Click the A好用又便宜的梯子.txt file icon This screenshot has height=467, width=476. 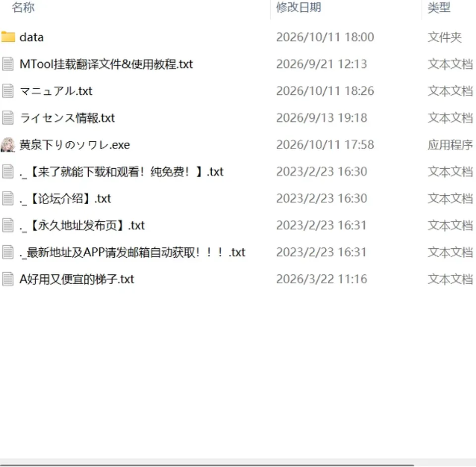click(x=8, y=279)
